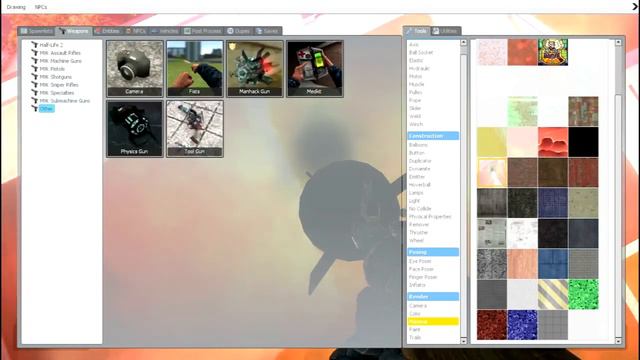The height and width of the screenshot is (360, 640).
Task: Select the Hydraulic tool
Action: (x=419, y=69)
